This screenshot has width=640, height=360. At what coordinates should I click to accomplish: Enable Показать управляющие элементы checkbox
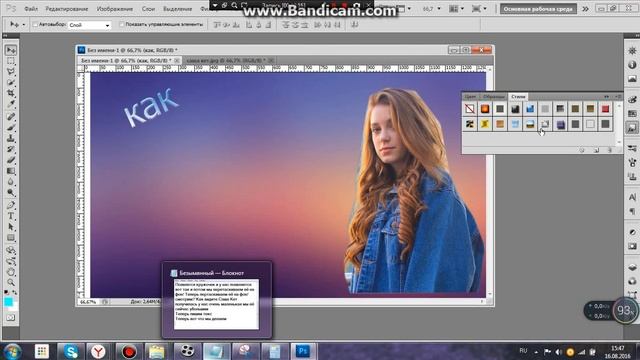(x=121, y=24)
